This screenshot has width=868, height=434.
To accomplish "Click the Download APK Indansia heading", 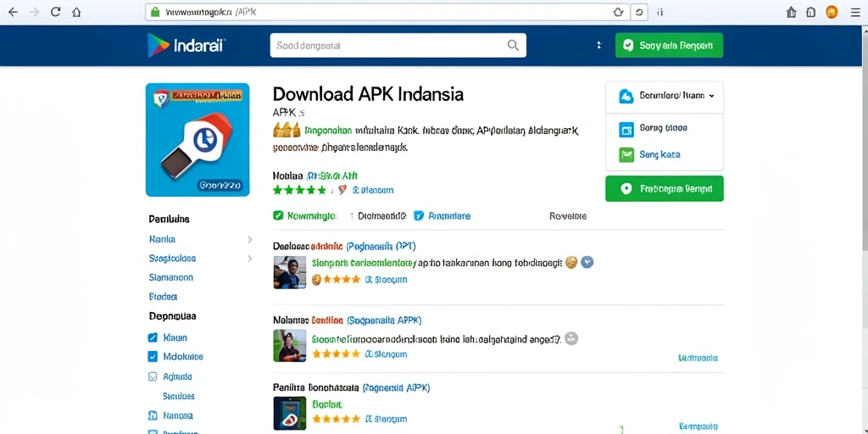I will [368, 94].
